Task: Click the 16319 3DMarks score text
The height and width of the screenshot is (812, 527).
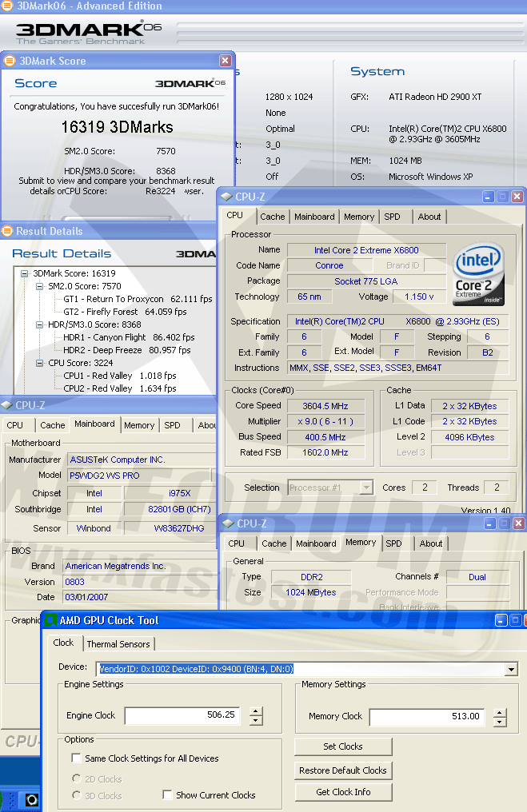Action: click(117, 127)
